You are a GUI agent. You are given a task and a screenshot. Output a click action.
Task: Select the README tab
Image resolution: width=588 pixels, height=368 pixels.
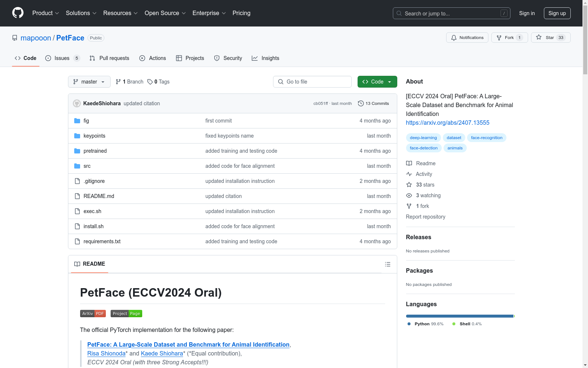90,264
